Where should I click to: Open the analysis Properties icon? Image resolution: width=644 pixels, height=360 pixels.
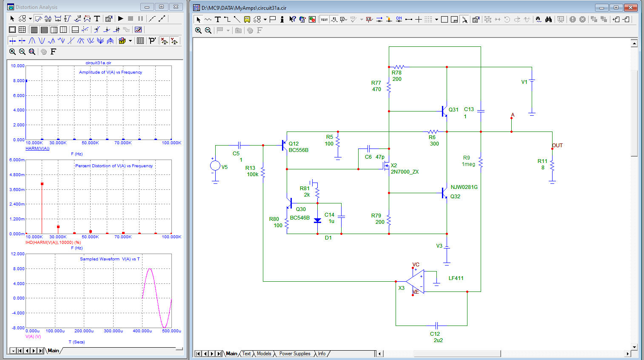(x=108, y=19)
